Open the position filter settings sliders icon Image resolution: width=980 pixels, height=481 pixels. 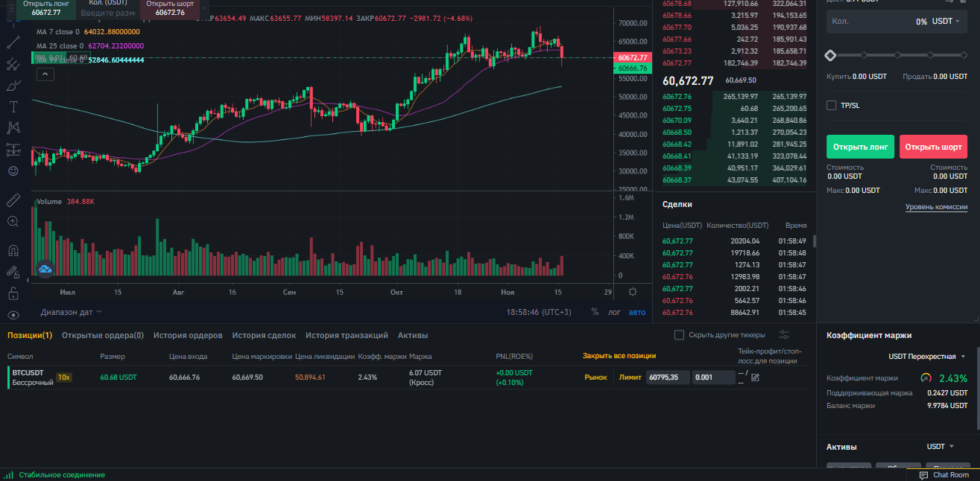click(784, 335)
